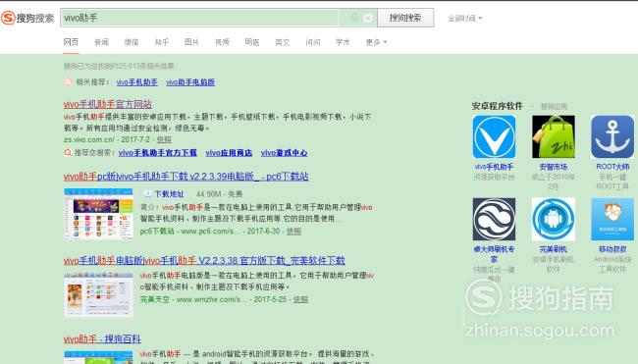Image resolution: width=638 pixels, height=364 pixels.
Task: Click the 下载地址 download icon
Action: pyautogui.click(x=147, y=194)
